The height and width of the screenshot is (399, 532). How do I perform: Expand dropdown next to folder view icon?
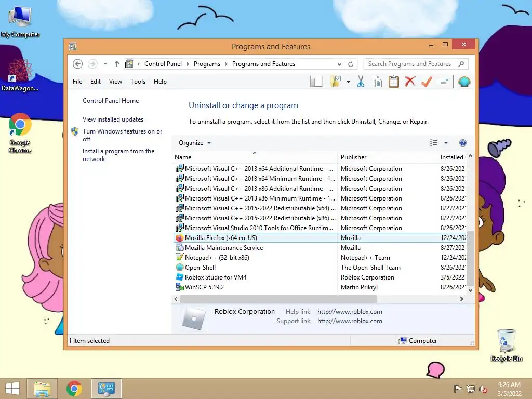pos(348,82)
